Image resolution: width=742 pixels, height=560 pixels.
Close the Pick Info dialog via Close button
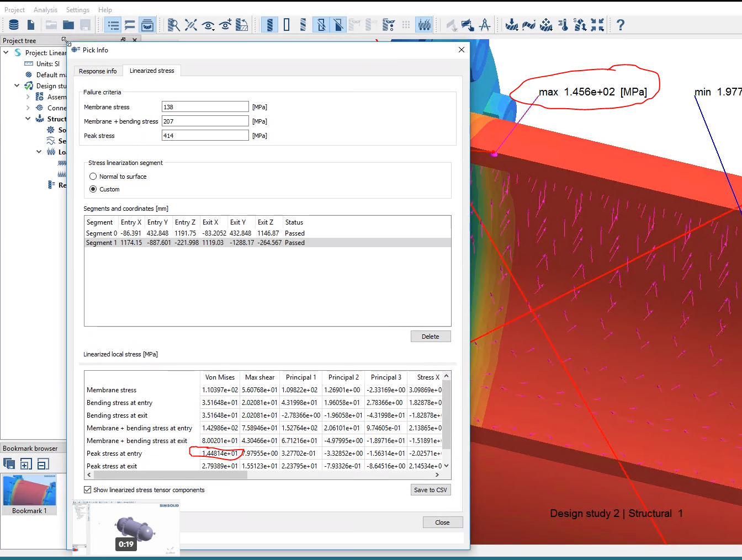pos(442,522)
